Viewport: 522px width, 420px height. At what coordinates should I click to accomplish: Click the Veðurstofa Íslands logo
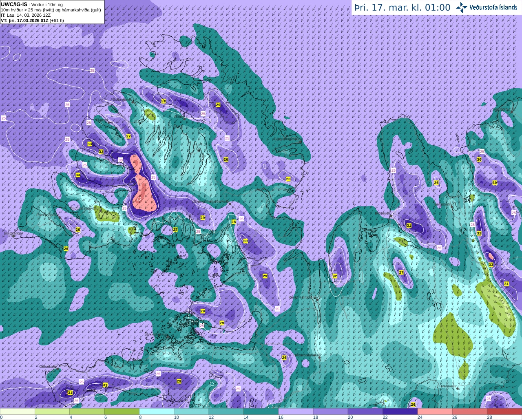487,7
